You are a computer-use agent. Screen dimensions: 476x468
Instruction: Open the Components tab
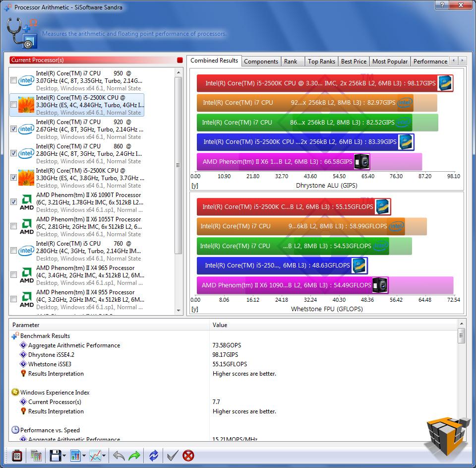(x=261, y=62)
